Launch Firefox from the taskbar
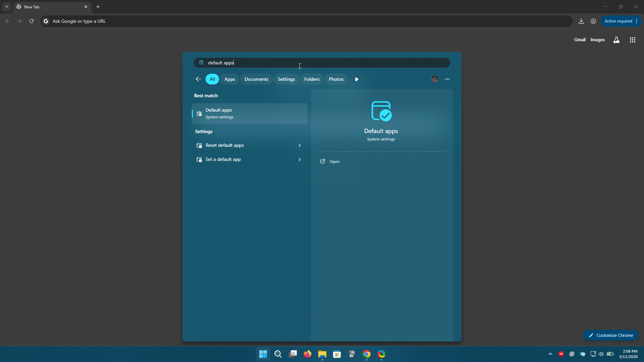 307,354
